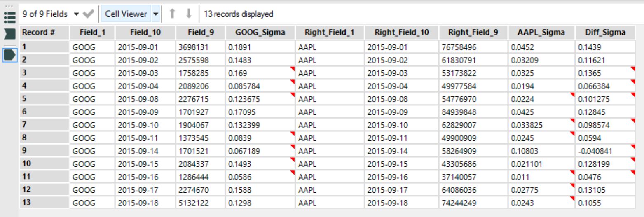Screen dimensions: 644x217
Task: Click Right_Field_10 cell 2015-09-18
Action: pos(401,203)
